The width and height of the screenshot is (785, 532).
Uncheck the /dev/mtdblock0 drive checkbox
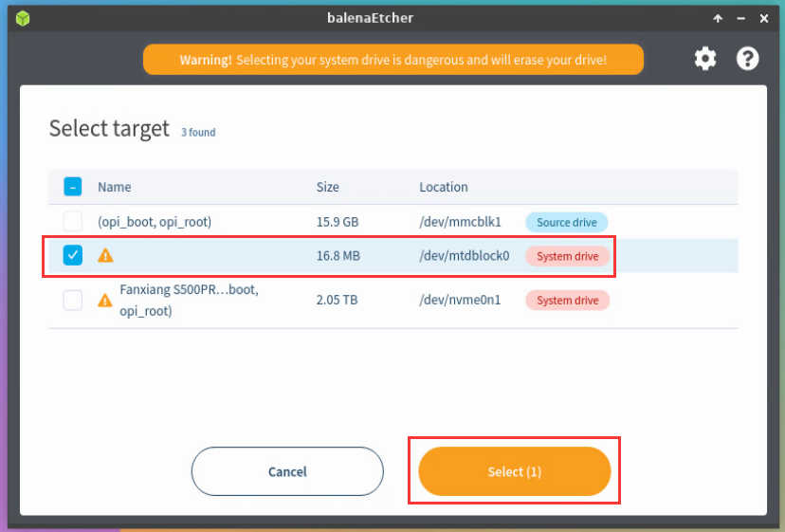(73, 255)
